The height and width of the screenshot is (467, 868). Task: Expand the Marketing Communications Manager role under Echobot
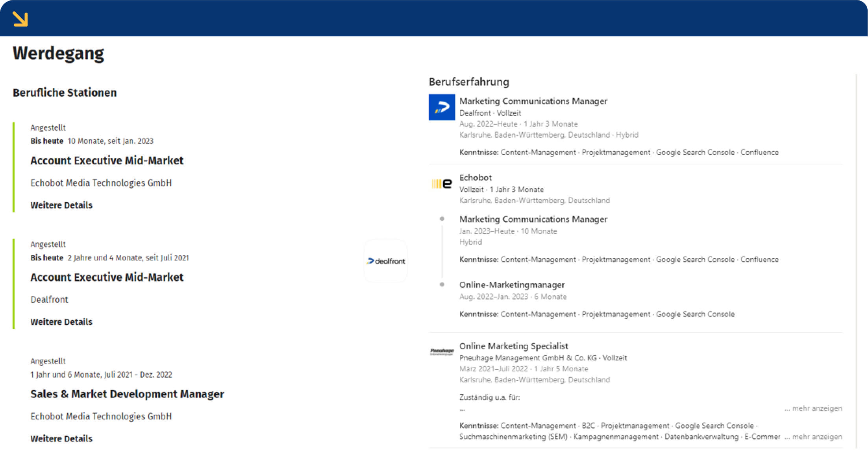533,219
